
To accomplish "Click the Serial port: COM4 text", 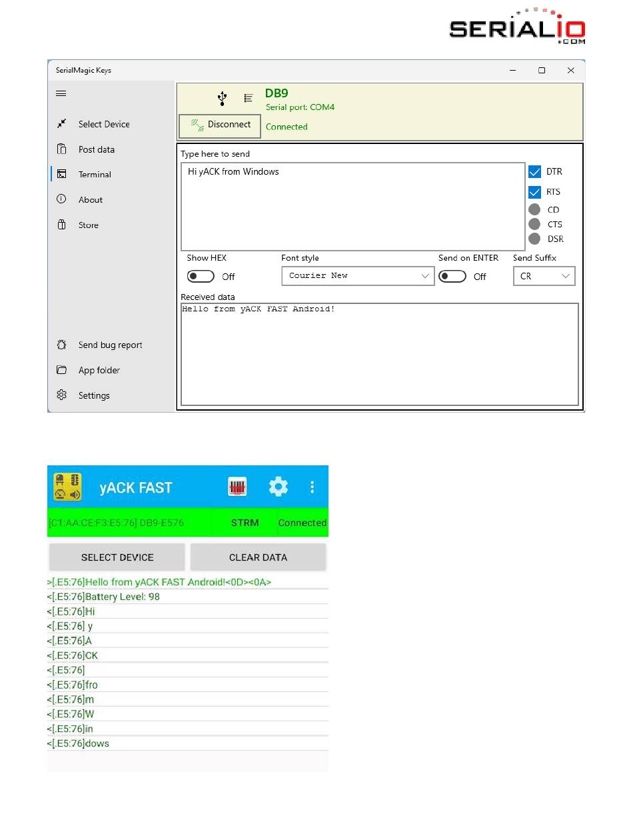I will (300, 107).
